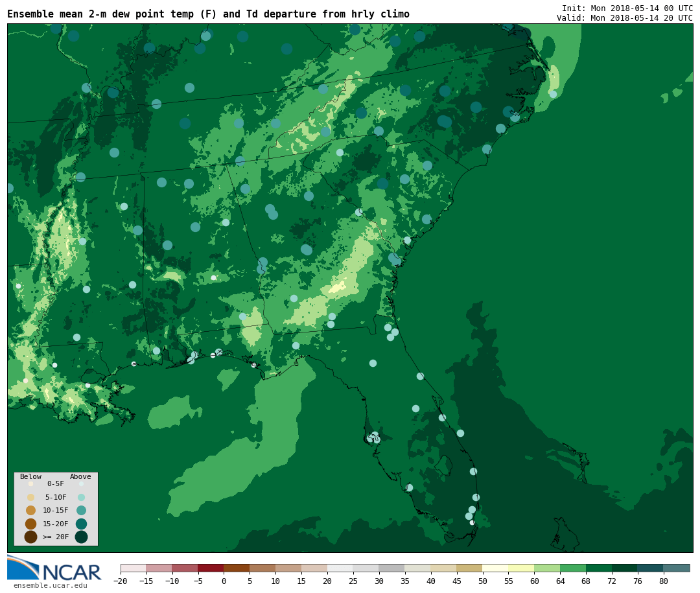The width and height of the screenshot is (700, 593).
Task: Click the NCAR logo
Action: pos(54,568)
